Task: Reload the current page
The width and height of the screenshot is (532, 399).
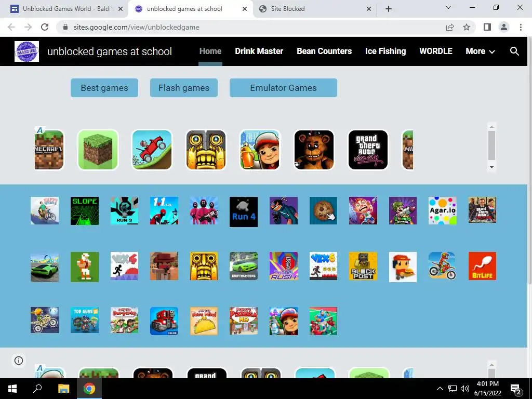Action: [x=45, y=27]
